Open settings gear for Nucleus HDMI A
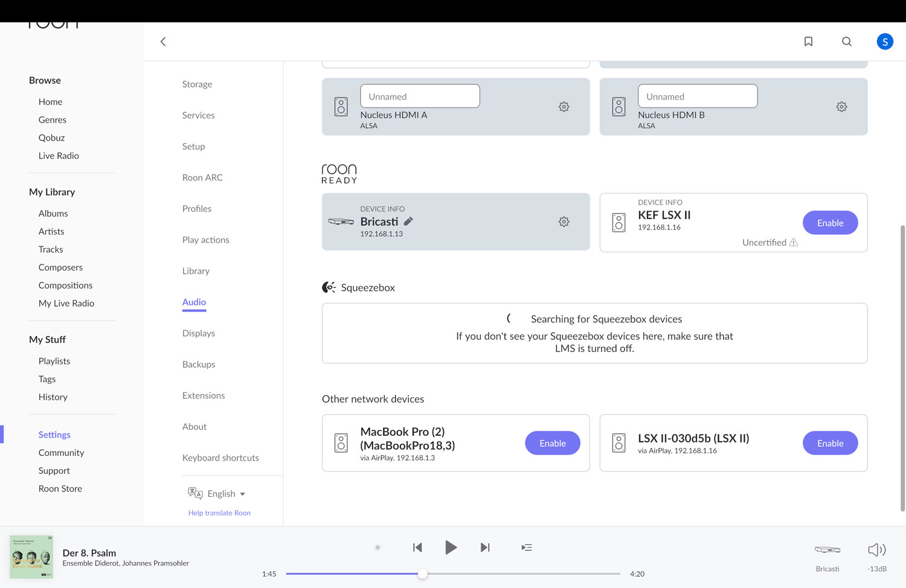 (x=564, y=107)
